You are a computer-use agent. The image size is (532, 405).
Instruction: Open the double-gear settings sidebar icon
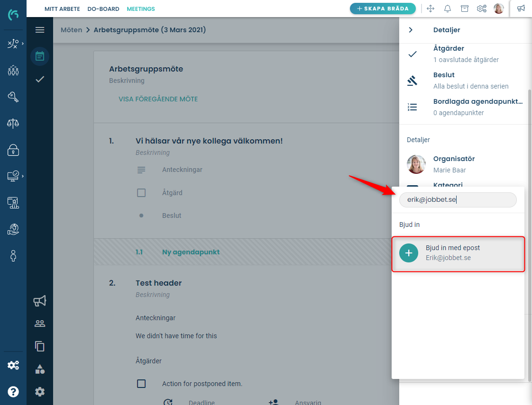click(x=13, y=365)
